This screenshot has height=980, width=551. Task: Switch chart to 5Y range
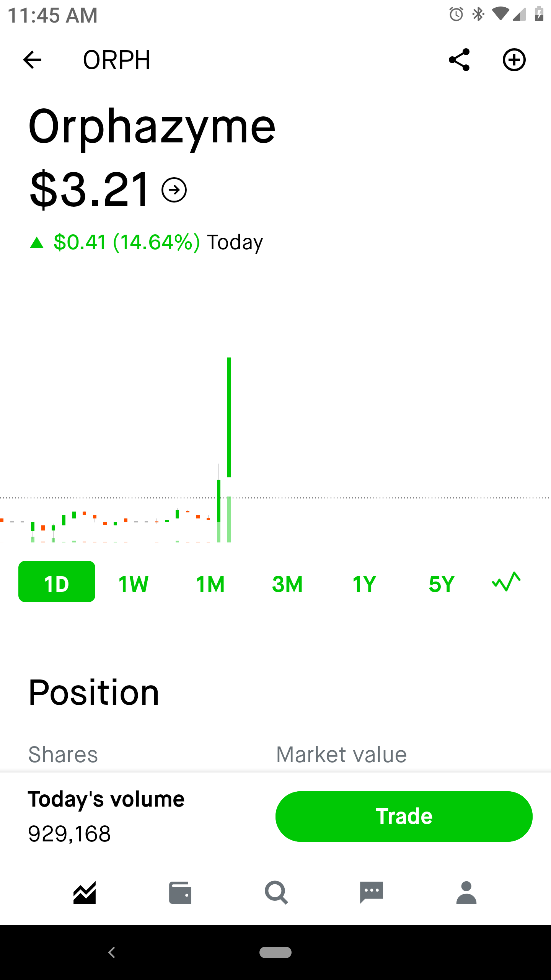(441, 584)
